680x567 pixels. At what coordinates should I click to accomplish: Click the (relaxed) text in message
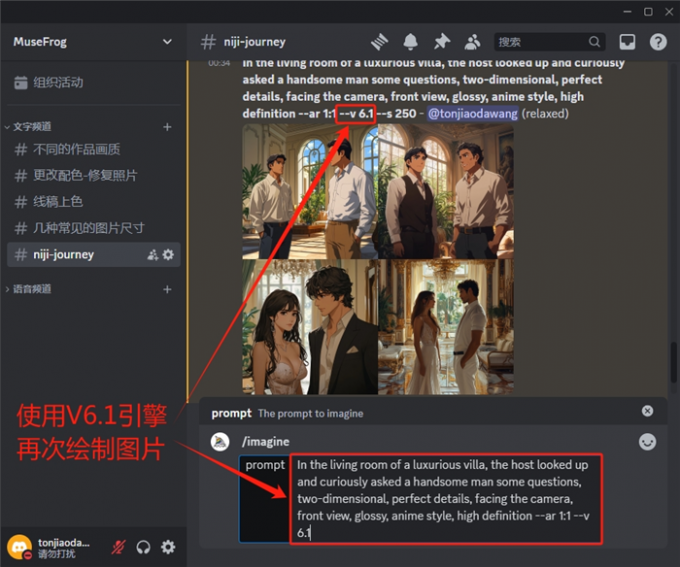[545, 114]
